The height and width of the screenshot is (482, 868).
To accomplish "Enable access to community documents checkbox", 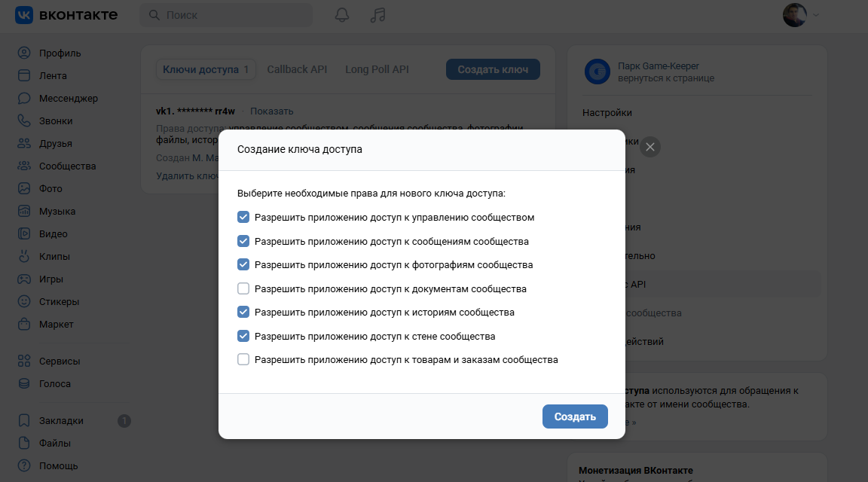I will 243,288.
